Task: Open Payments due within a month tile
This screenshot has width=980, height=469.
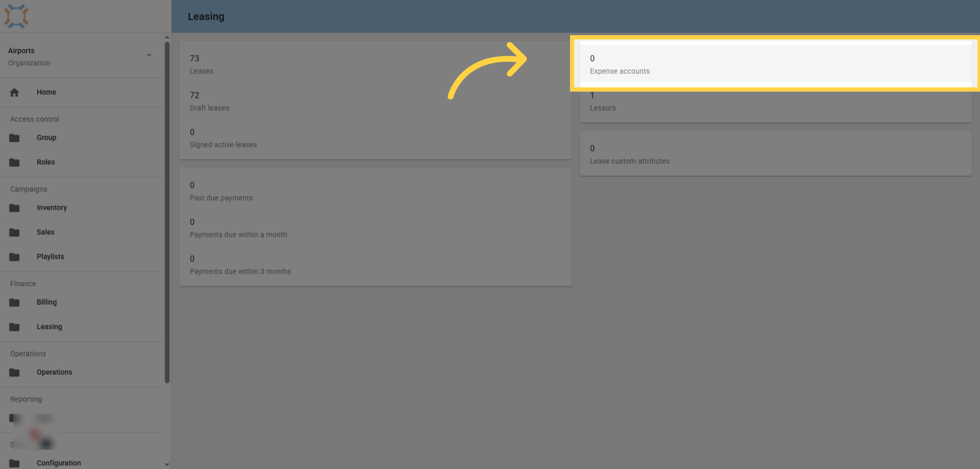Action: (375, 228)
